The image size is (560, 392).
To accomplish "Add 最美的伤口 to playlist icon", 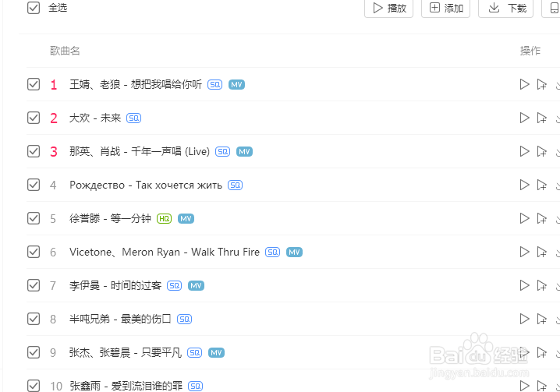I will click(542, 319).
